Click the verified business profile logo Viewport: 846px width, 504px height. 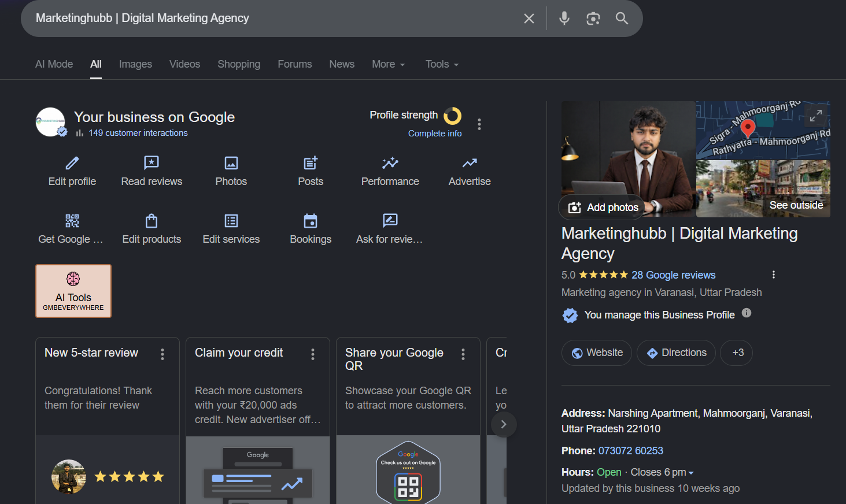[x=51, y=122]
